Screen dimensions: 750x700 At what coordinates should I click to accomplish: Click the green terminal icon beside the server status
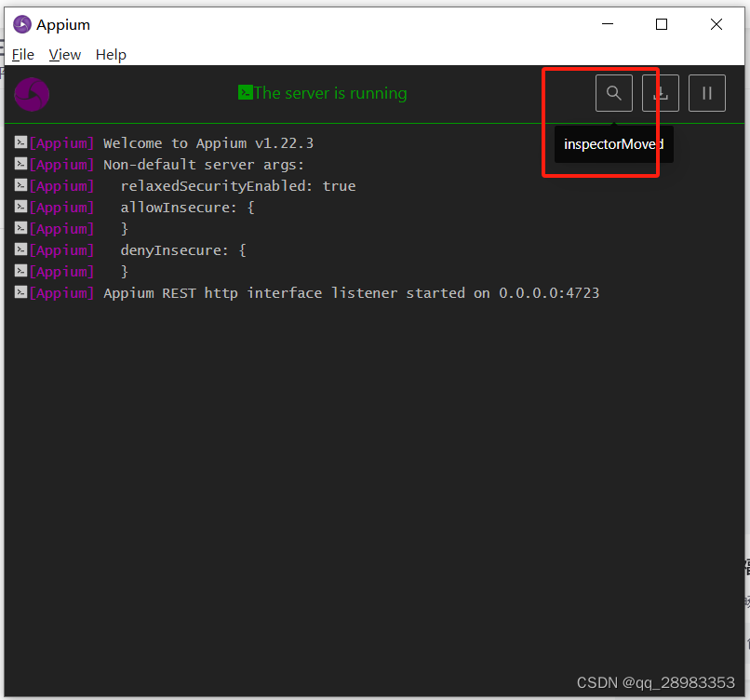(245, 93)
